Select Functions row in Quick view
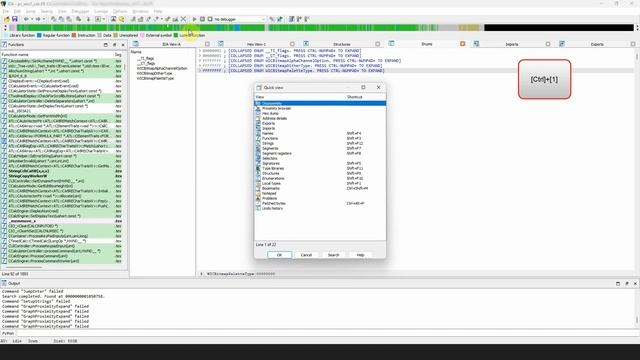Image resolution: width=640 pixels, height=360 pixels. [320, 138]
